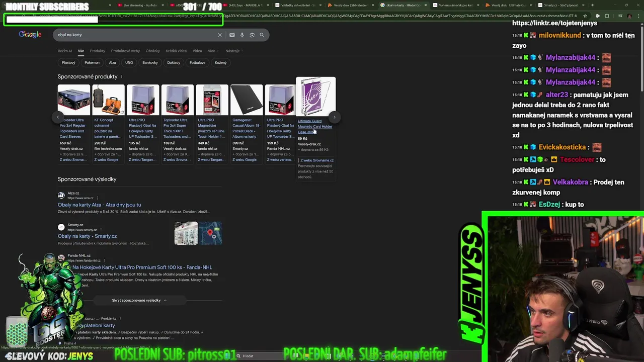644x362 pixels.
Task: Focus the browser address bar URL
Action: click(302, 16)
